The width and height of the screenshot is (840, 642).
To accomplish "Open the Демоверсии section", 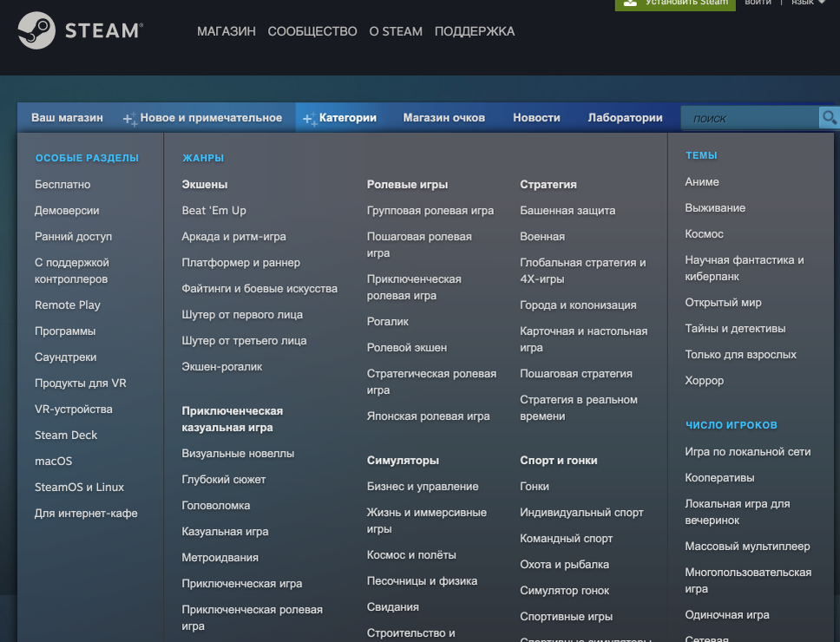I will (67, 211).
